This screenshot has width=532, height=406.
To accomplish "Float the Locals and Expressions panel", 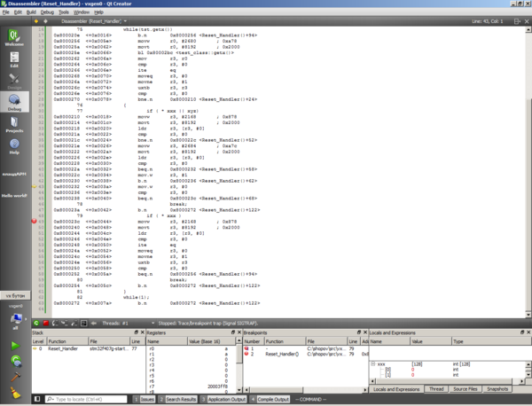I will 522,332.
